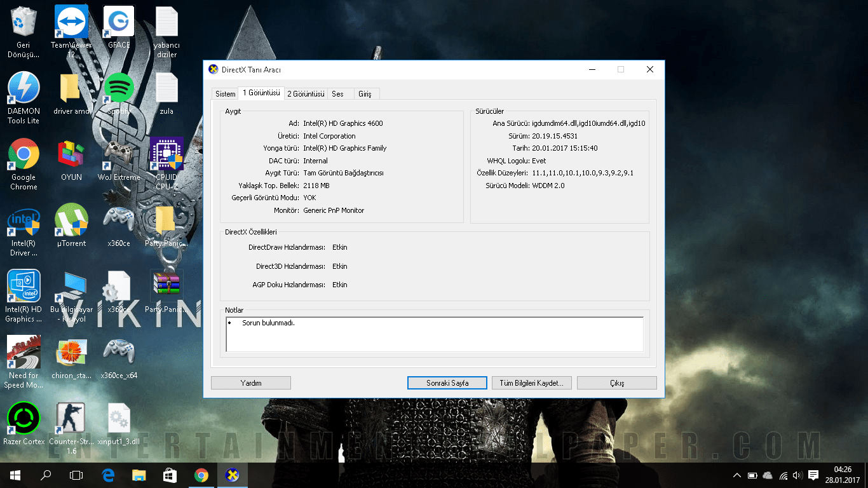The height and width of the screenshot is (488, 868).
Task: Click the Yardım button
Action: pyautogui.click(x=251, y=383)
